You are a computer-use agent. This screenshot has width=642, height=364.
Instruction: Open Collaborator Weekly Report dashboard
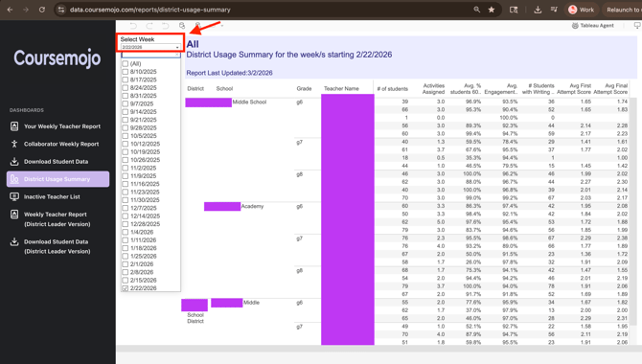61,144
